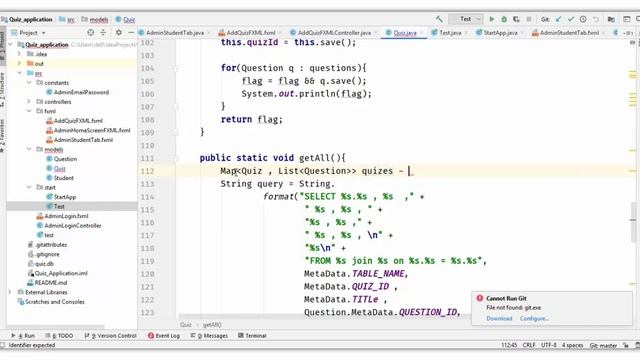
Task: Select Student class in project tree
Action: [60, 178]
